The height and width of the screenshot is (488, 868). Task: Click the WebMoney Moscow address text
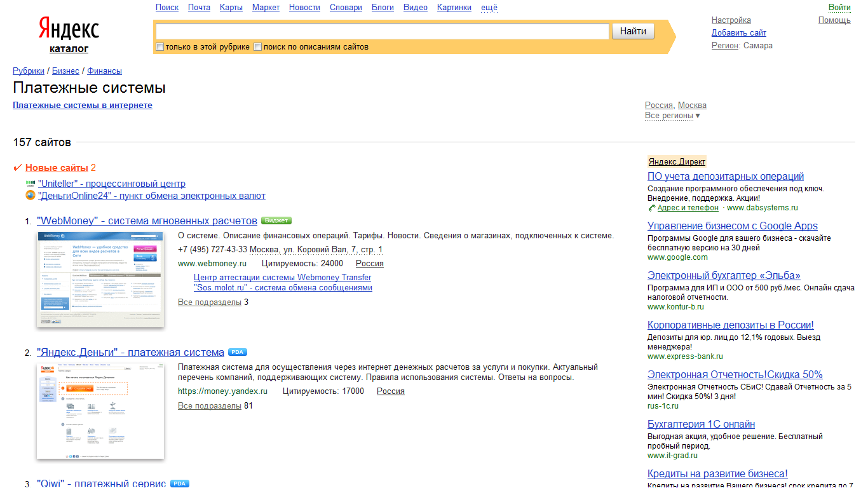pos(316,250)
